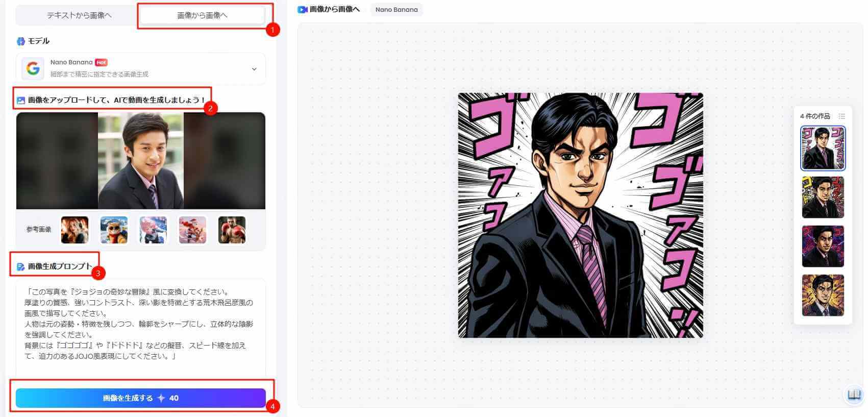Screen dimensions: 868x417
Task: Select the first pink-lettered result thumbnail
Action: point(823,148)
